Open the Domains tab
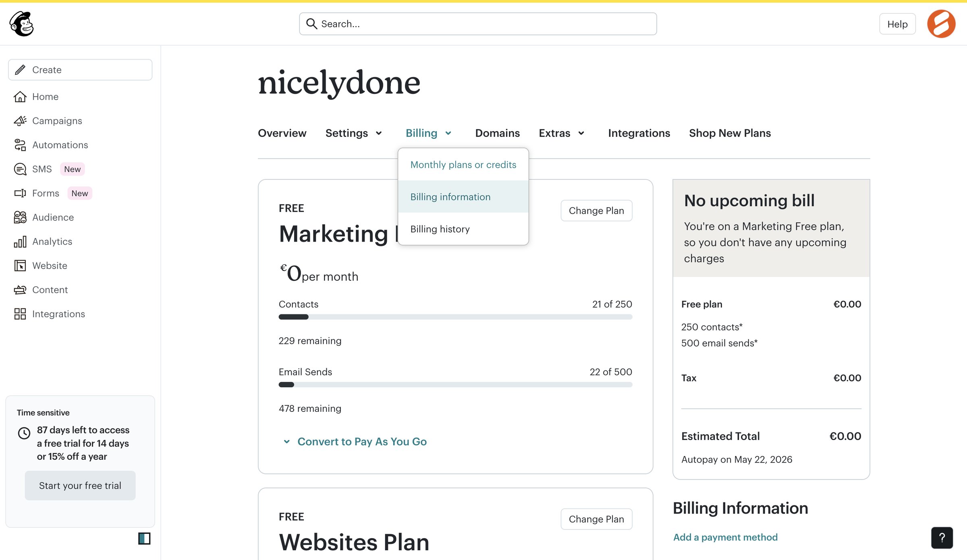This screenshot has height=560, width=967. [x=497, y=133]
